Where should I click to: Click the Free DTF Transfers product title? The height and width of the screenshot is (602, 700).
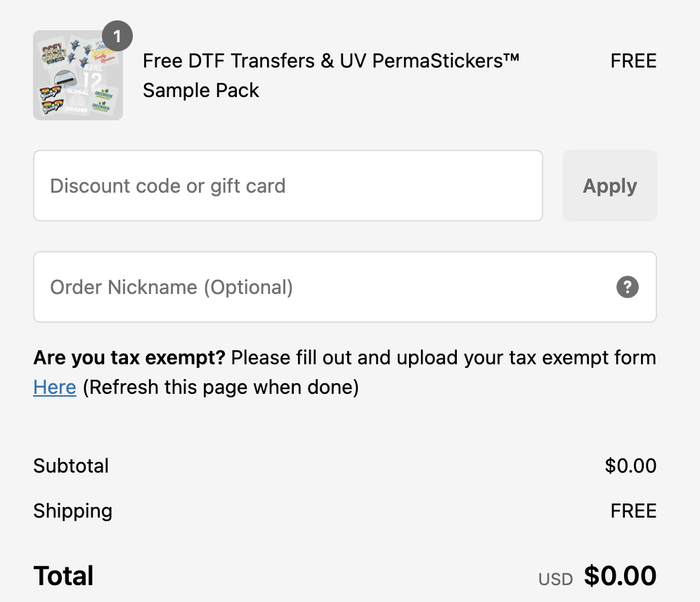(x=330, y=61)
